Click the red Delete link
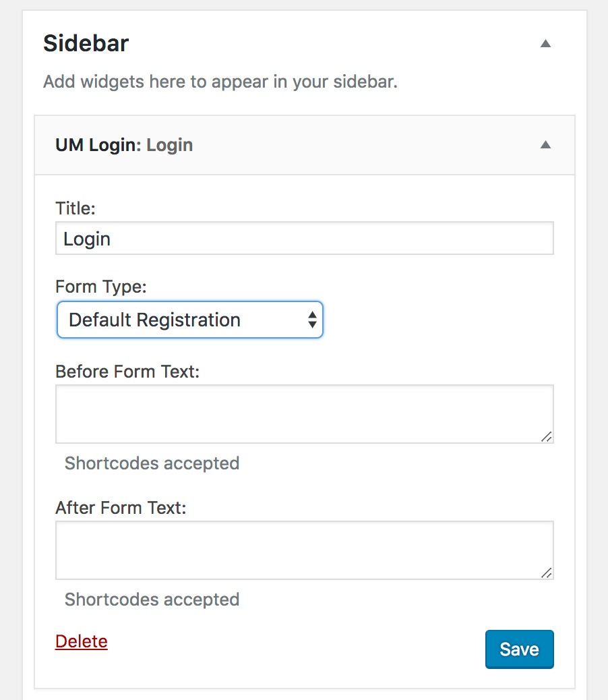 coord(82,641)
